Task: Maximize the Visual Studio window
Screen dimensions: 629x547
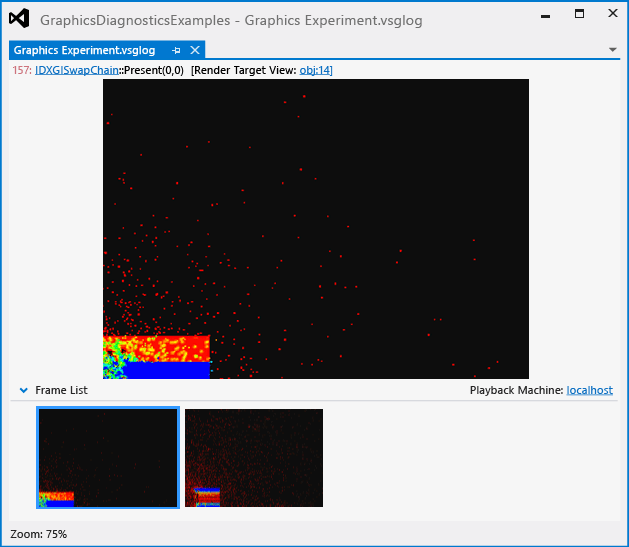Action: 579,14
